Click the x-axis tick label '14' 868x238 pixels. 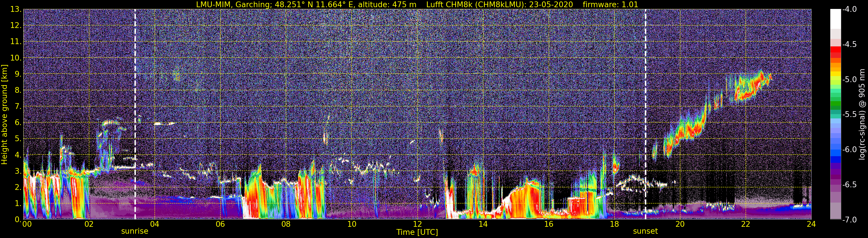[x=483, y=224]
